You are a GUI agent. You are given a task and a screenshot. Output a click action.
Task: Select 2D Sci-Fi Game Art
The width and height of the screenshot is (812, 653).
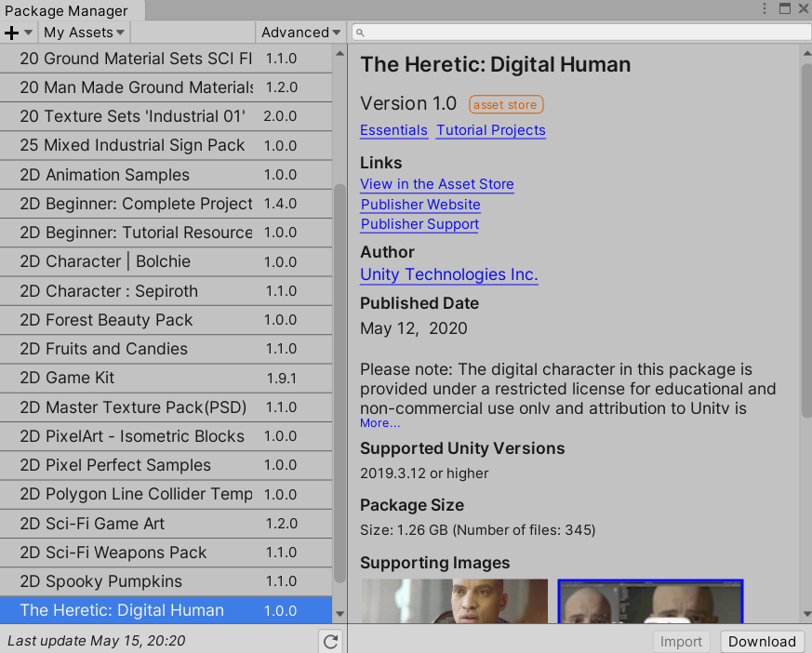coord(166,524)
